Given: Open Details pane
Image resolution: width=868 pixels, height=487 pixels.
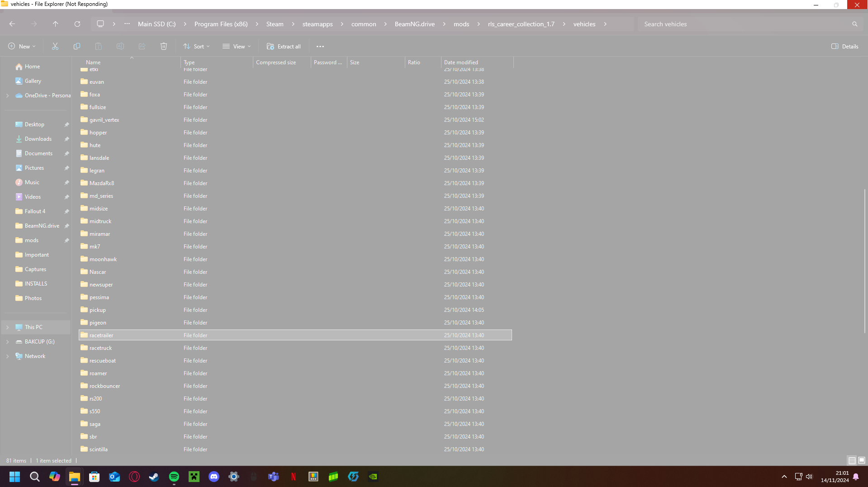Looking at the screenshot, I should [845, 46].
